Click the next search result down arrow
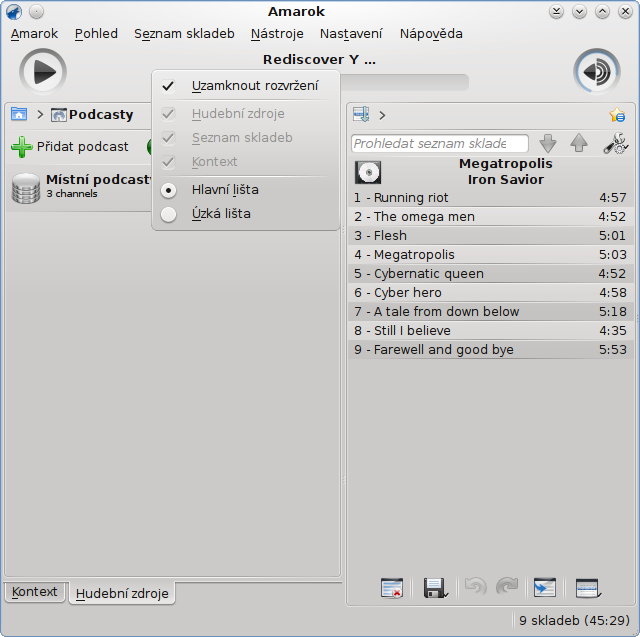640x637 pixels. point(548,143)
